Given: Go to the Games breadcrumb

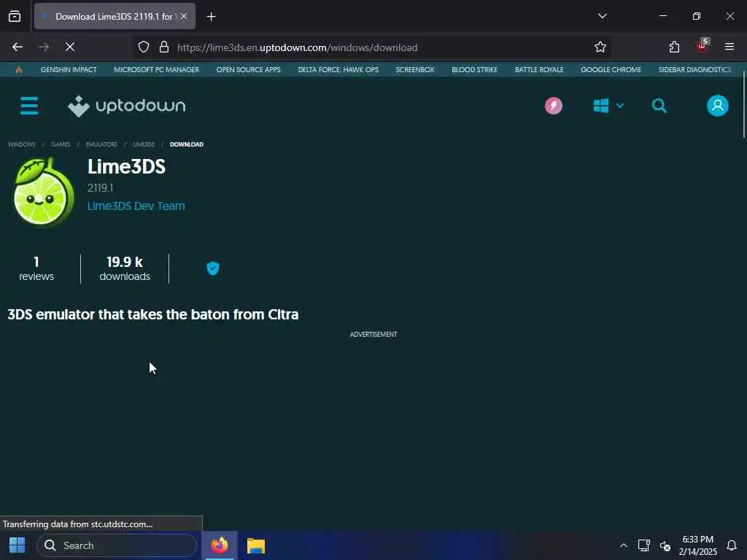Looking at the screenshot, I should click(61, 144).
